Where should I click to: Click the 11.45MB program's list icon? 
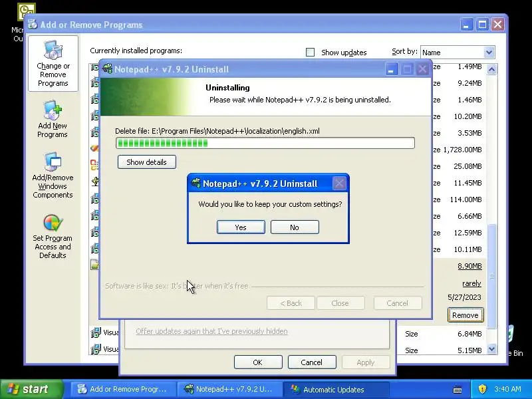click(x=94, y=182)
